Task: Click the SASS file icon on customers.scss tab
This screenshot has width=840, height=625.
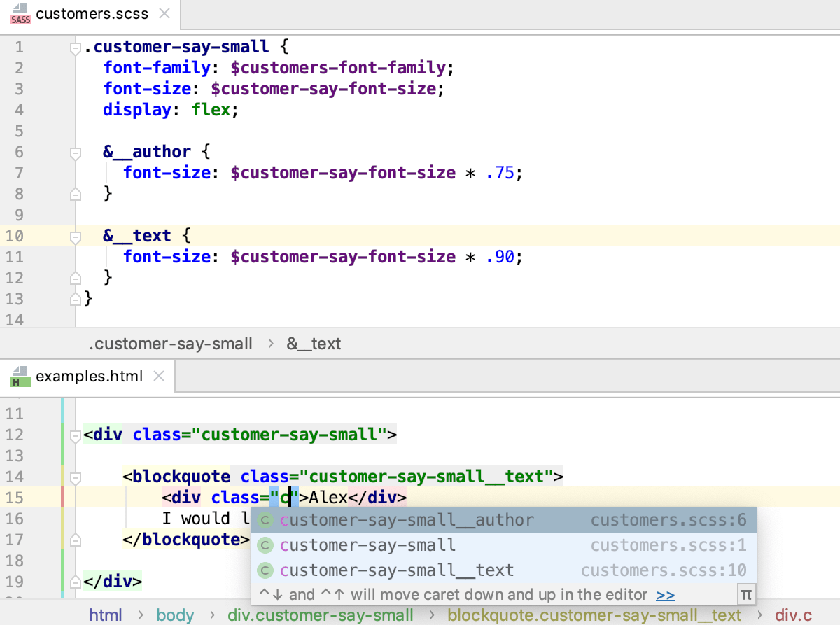Action: click(x=21, y=14)
